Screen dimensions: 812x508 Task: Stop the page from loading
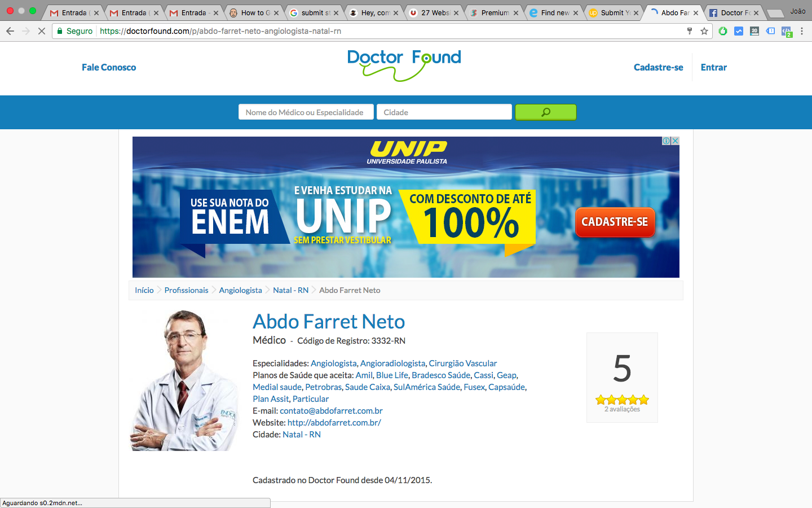[42, 31]
